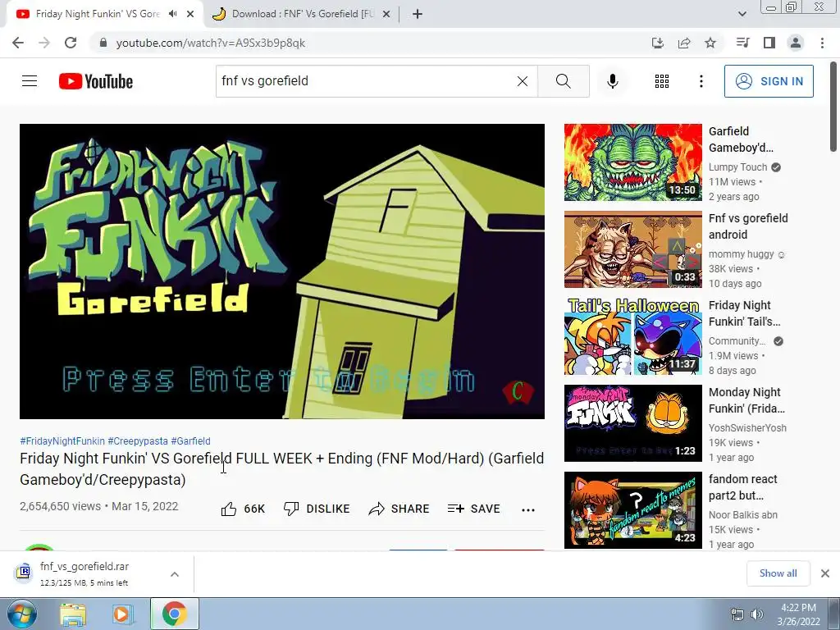Share the Gorefield video
This screenshot has height=630, width=840.
click(x=399, y=509)
